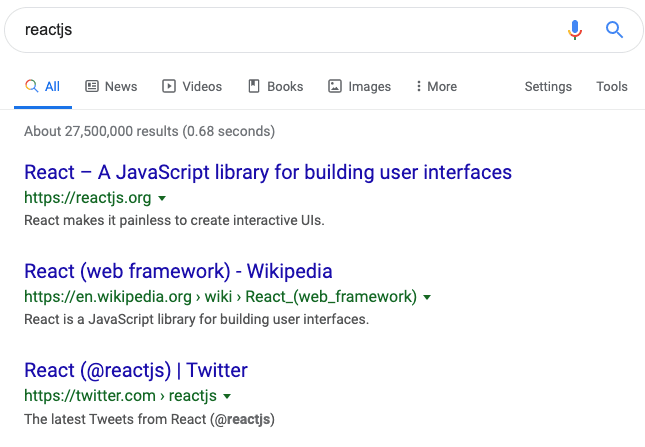Open the More menu three-dots icon
The image size is (645, 447).
(x=418, y=86)
